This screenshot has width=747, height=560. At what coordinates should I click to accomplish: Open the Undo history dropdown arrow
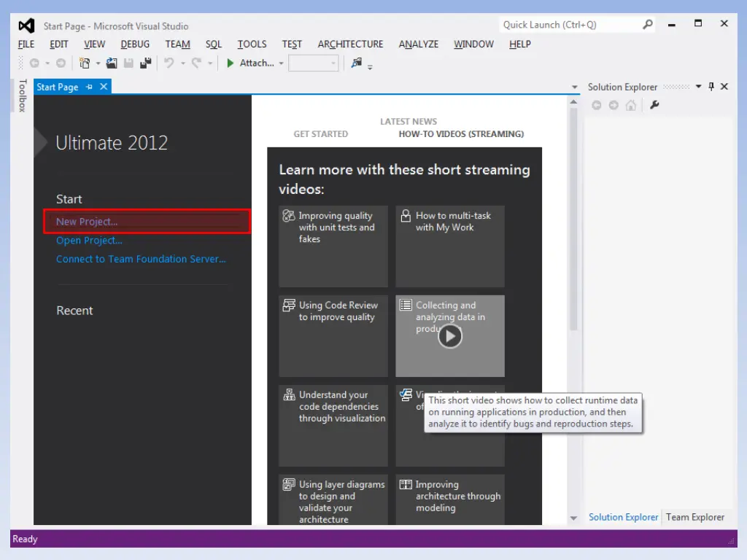pyautogui.click(x=183, y=63)
